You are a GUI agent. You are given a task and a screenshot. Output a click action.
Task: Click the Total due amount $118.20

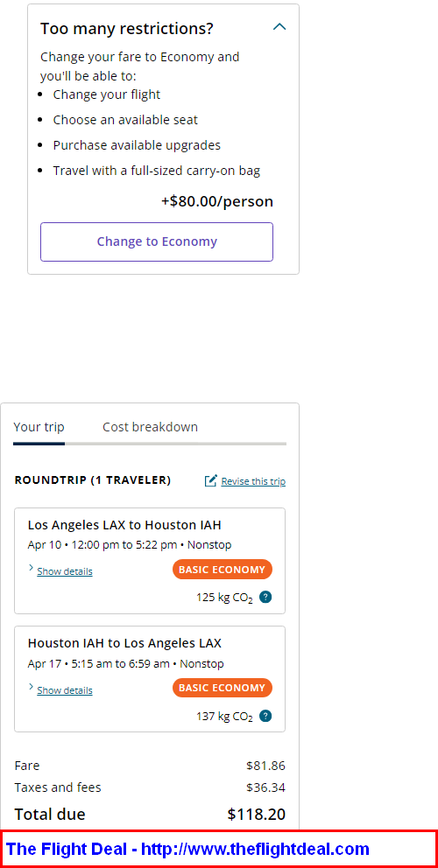(256, 815)
